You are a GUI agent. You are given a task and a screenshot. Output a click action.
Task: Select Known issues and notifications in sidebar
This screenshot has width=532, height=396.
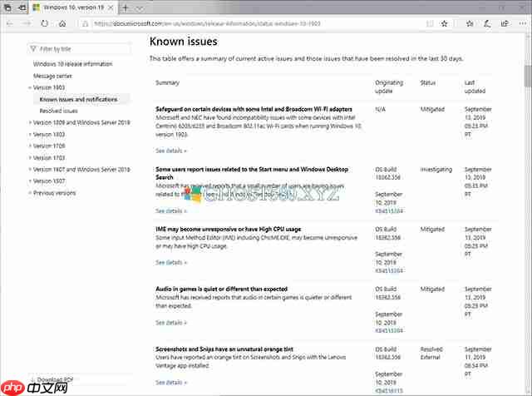coord(78,99)
